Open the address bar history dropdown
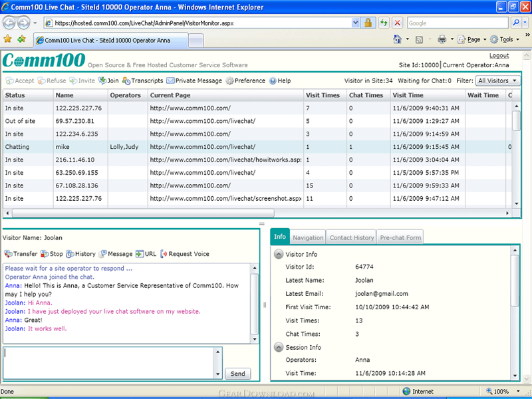The height and width of the screenshot is (399, 532). [x=355, y=23]
